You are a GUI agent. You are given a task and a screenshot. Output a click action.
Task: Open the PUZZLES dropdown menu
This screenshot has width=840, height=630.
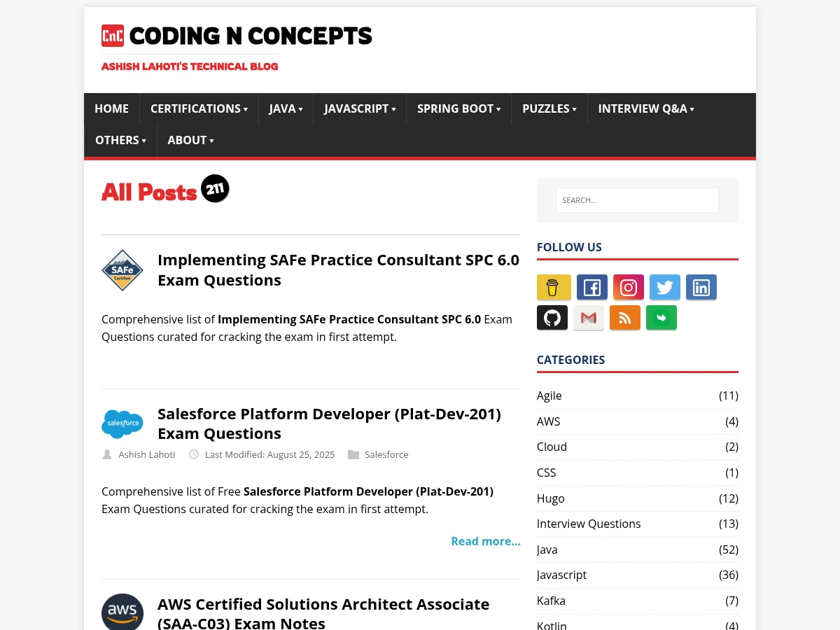point(546,108)
